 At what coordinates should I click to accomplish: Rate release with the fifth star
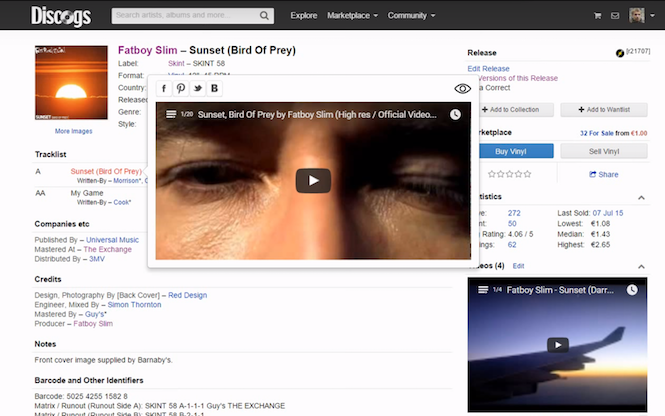(527, 174)
